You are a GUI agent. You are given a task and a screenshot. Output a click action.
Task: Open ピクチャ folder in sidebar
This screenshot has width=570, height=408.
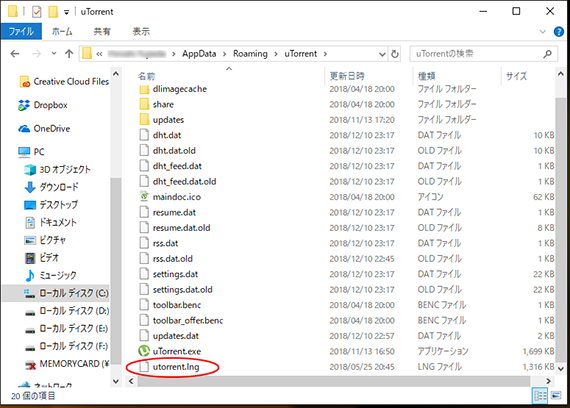pyautogui.click(x=45, y=240)
